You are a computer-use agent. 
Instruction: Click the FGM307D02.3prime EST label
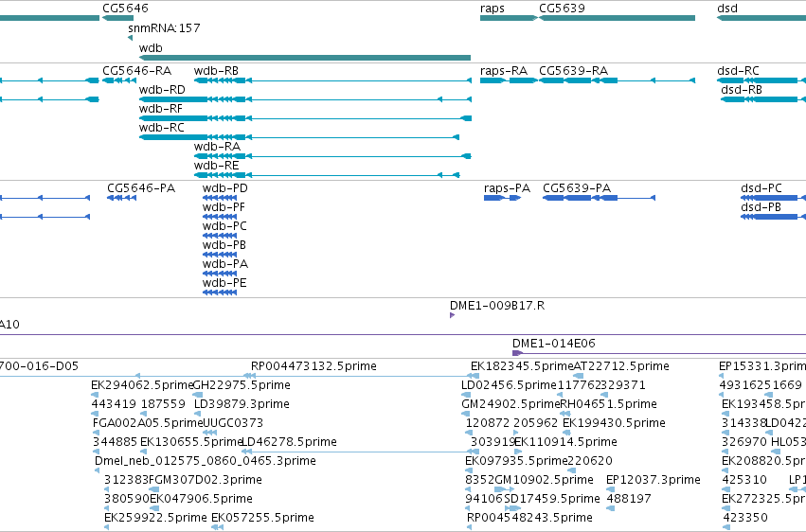point(206,481)
